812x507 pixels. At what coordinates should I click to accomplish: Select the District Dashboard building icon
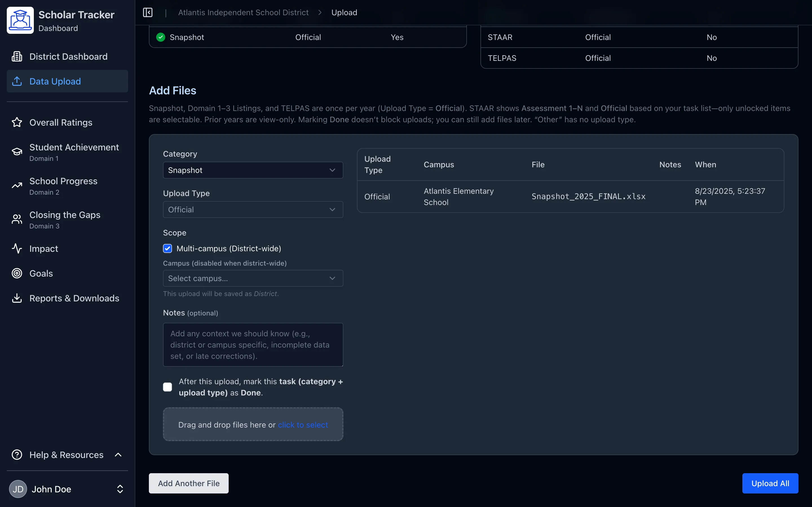pyautogui.click(x=17, y=56)
